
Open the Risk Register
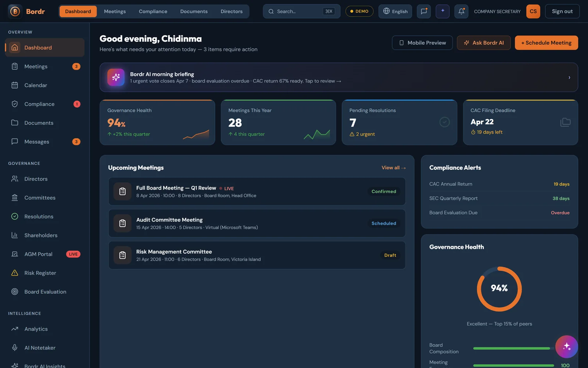[44, 273]
